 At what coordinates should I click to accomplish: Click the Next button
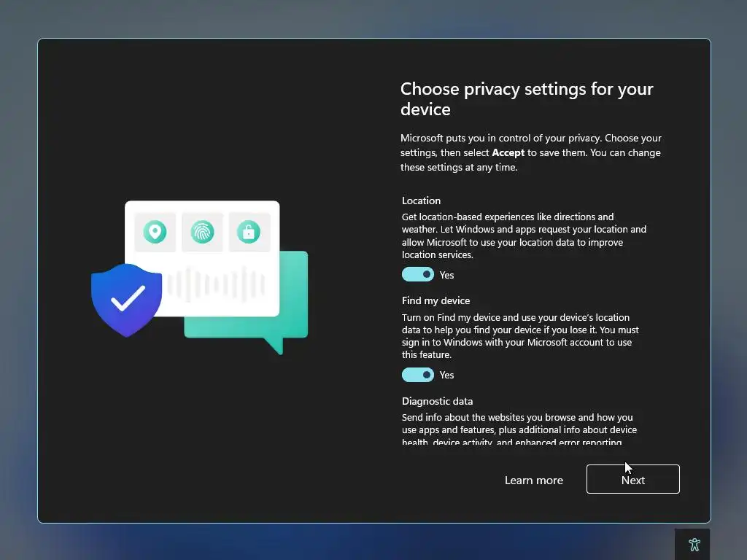[632, 479]
